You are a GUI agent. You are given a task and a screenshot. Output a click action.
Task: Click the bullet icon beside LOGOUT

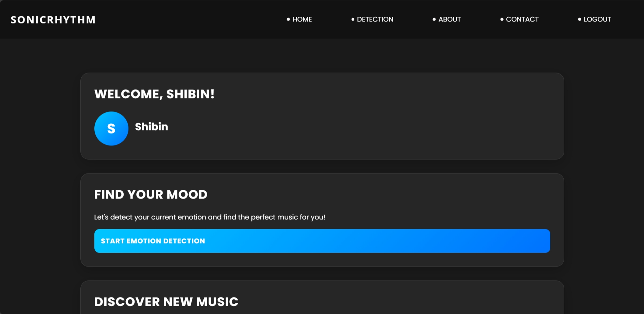point(579,19)
